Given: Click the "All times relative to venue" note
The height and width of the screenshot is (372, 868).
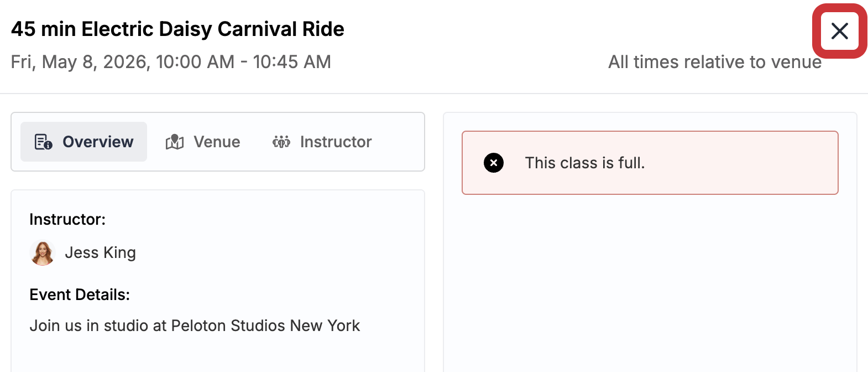Looking at the screenshot, I should pos(714,62).
